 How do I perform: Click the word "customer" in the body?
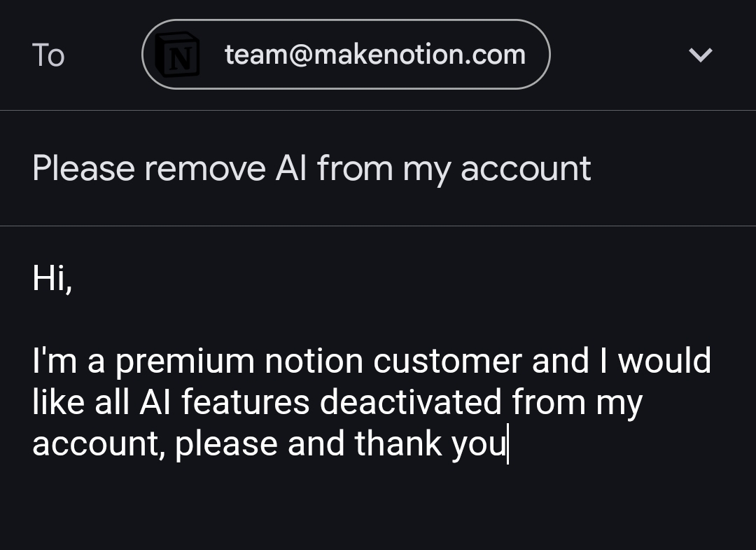tap(447, 362)
